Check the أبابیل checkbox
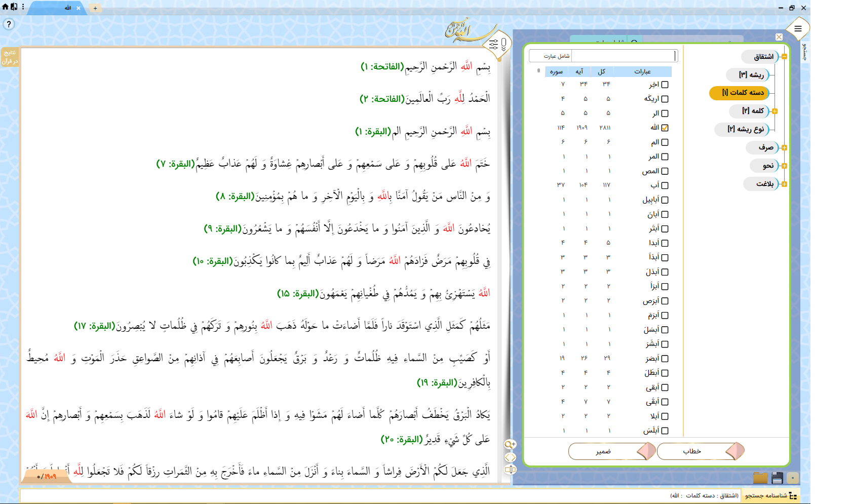The image size is (851, 504). (x=665, y=200)
